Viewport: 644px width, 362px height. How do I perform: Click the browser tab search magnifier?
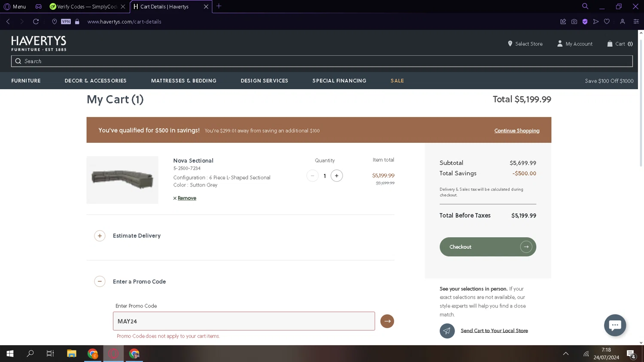pyautogui.click(x=585, y=6)
